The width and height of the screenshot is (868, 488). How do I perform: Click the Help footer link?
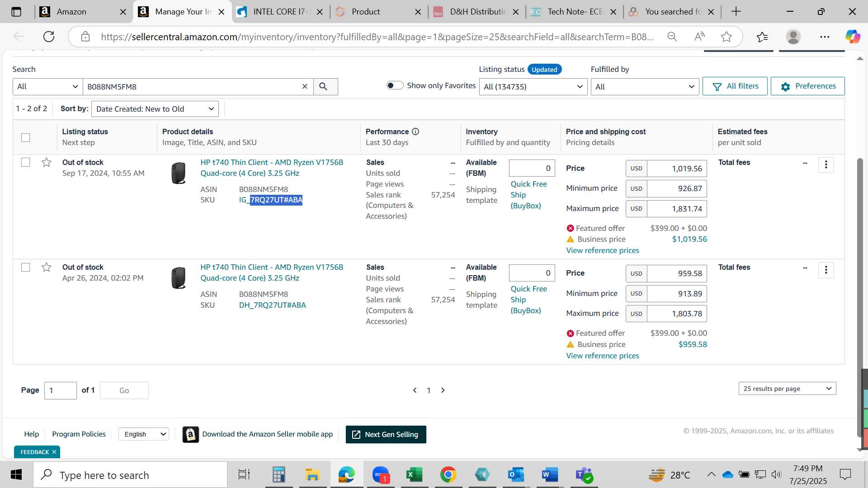[x=31, y=434]
